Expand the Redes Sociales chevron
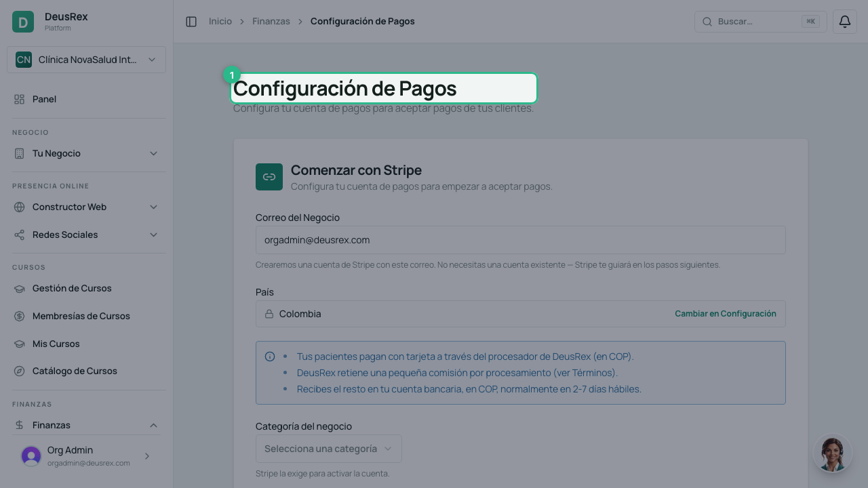 (x=153, y=235)
